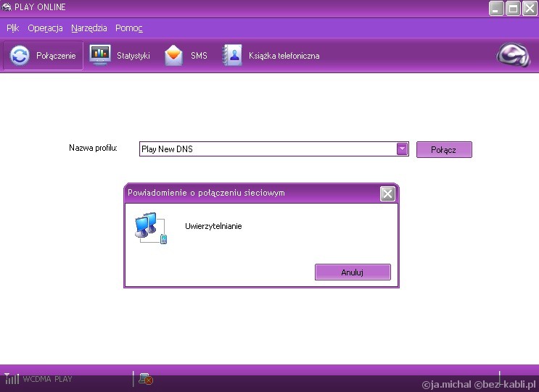Click the Play logo in toolbar corner
This screenshot has width=539, height=392.
coord(513,54)
